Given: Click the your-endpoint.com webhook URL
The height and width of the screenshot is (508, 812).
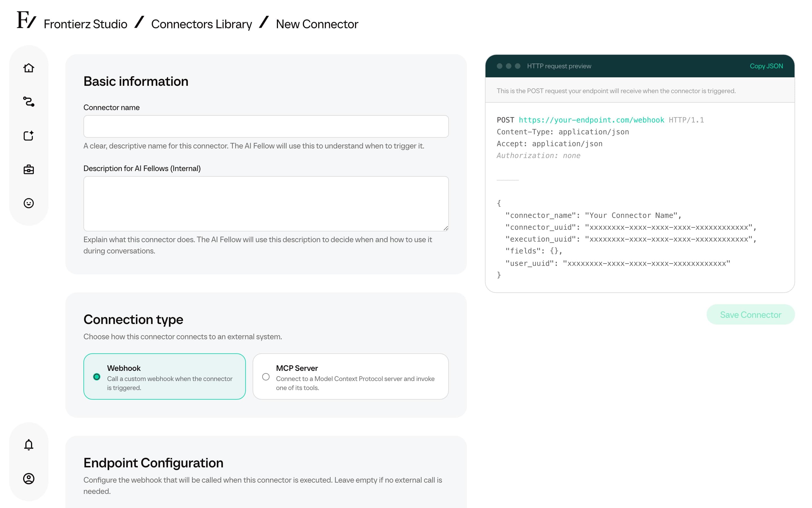Looking at the screenshot, I should tap(591, 120).
